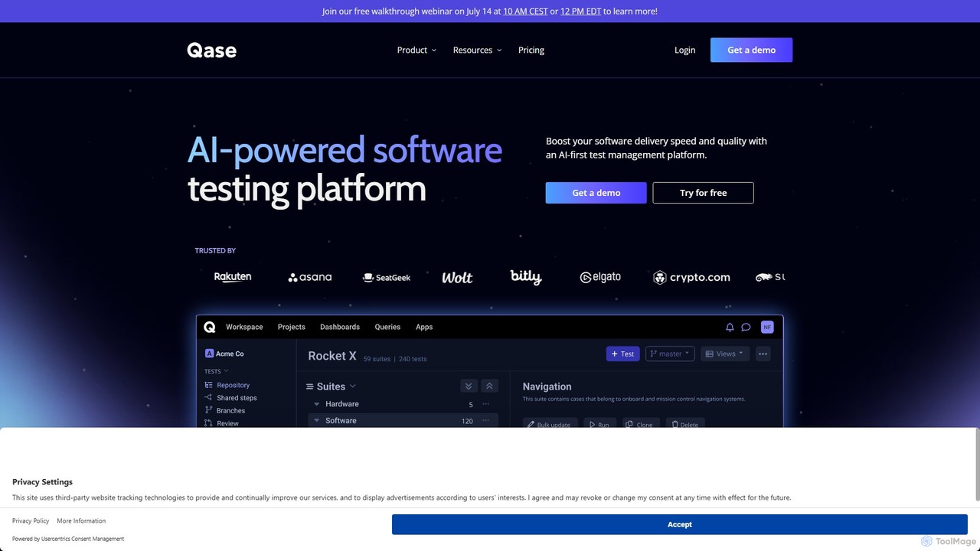Click the Try for free button
Viewport: 980px width, 551px height.
click(704, 193)
